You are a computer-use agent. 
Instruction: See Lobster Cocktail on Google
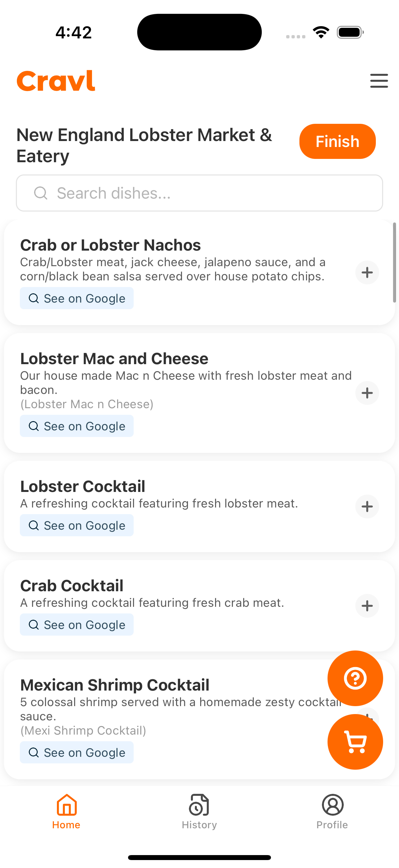point(77,525)
